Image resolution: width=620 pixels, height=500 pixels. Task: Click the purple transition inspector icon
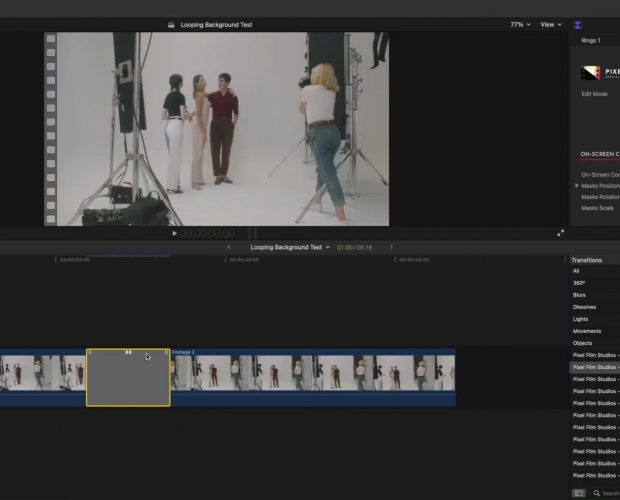point(578,25)
